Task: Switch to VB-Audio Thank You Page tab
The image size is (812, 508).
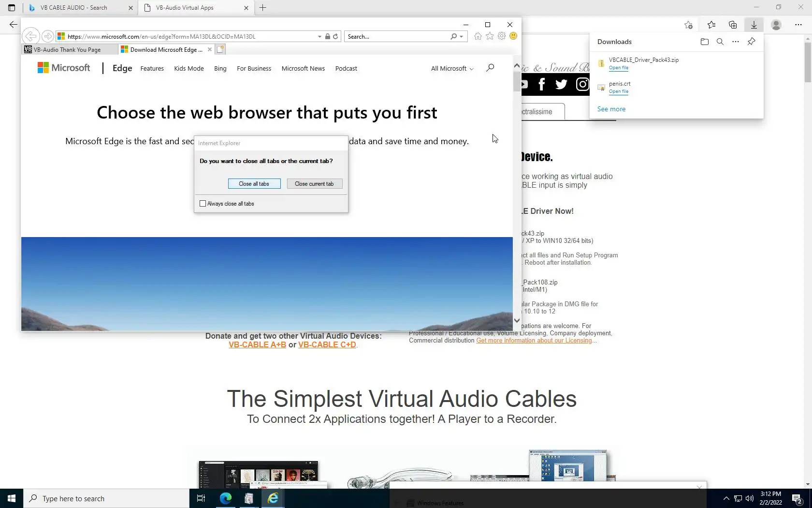Action: [x=70, y=49]
